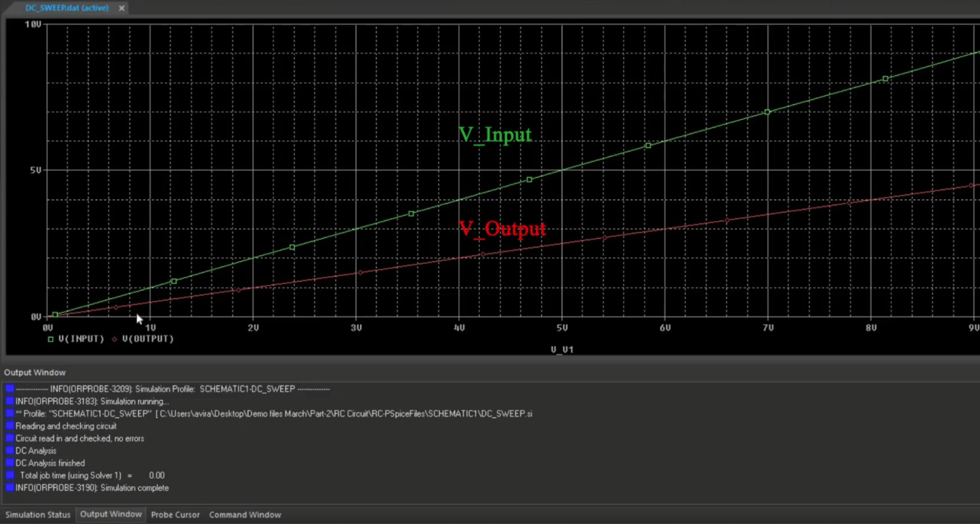Select the red diamond legend marker for V(OUTPUT)
The image size is (980, 524).
[115, 339]
